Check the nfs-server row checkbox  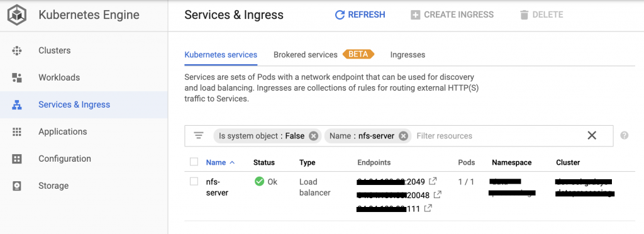coord(194,181)
